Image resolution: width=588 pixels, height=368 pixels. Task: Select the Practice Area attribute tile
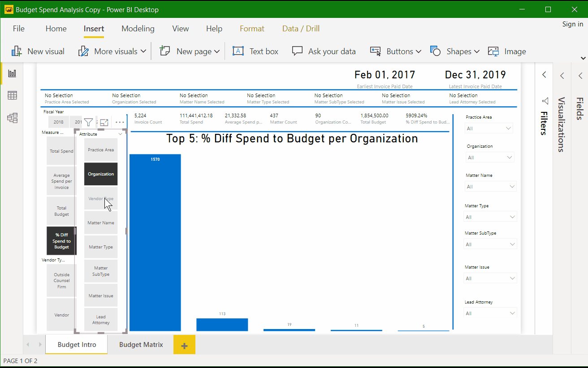coord(101,150)
